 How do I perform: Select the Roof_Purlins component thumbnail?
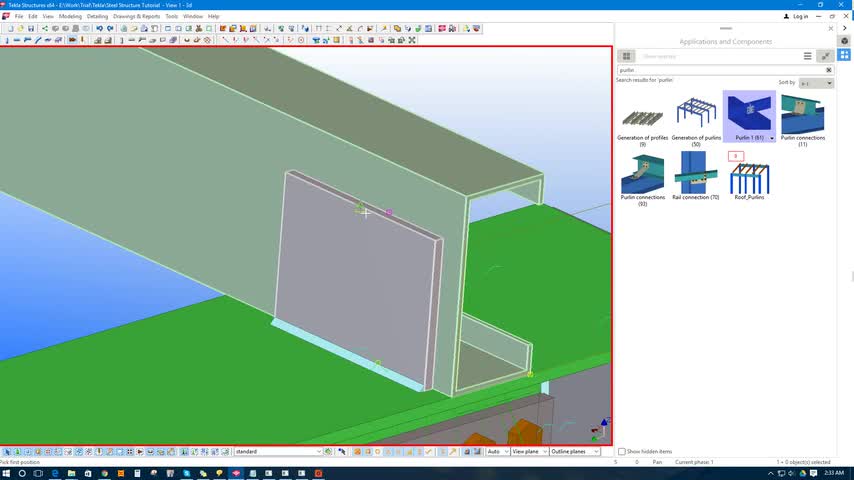click(749, 176)
